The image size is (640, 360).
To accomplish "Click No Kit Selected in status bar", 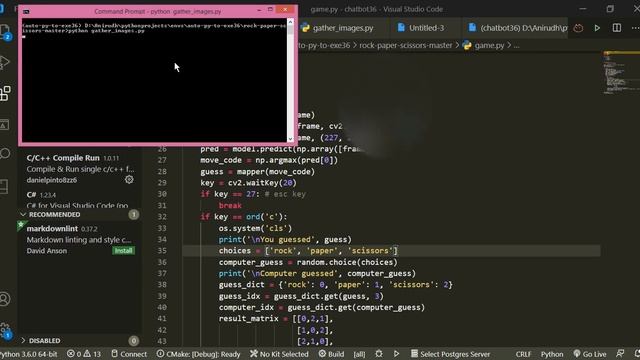I will [x=279, y=354].
